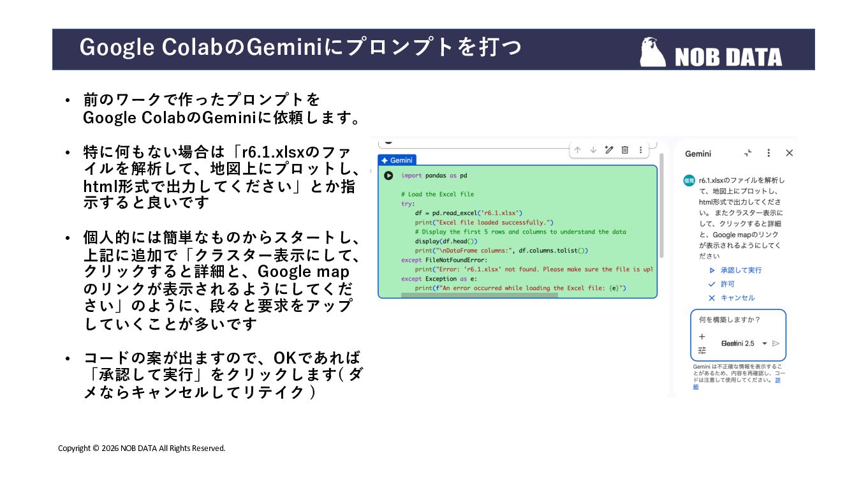Move cell down with arrow icon
This screenshot has width=868, height=488.
[x=593, y=150]
